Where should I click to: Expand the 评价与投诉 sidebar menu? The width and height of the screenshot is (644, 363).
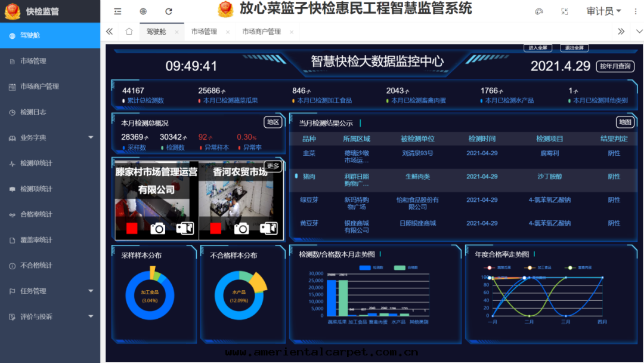pos(33,316)
